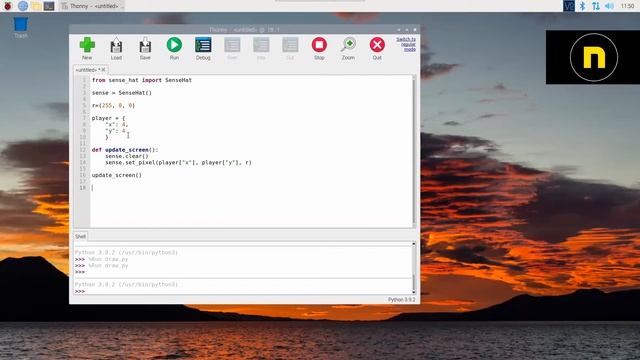Click the 'player = {' line
This screenshot has width=640, height=360.
click(x=108, y=118)
